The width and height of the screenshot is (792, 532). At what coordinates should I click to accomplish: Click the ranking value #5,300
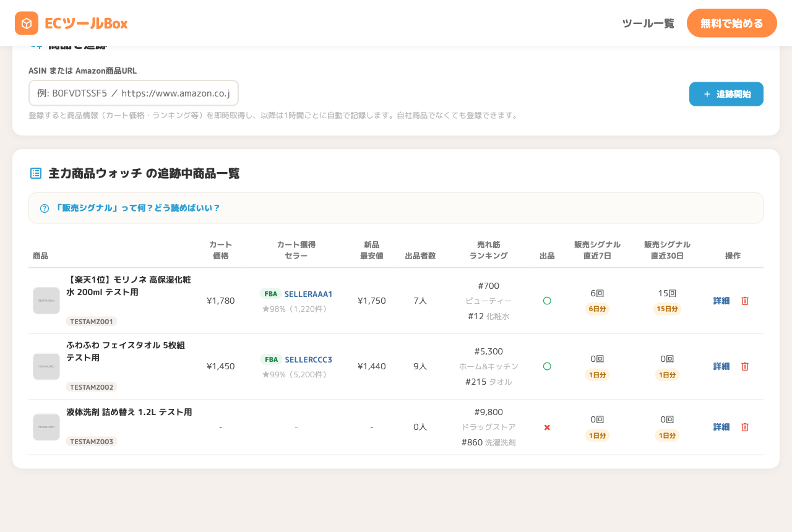[x=489, y=351]
